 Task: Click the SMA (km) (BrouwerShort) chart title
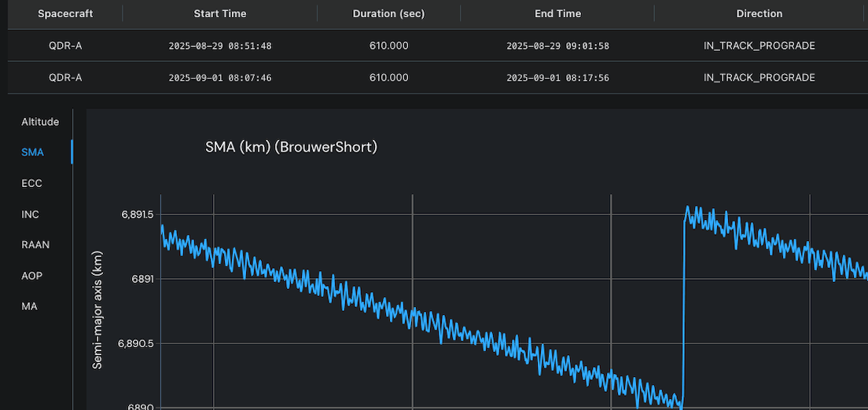coord(291,147)
